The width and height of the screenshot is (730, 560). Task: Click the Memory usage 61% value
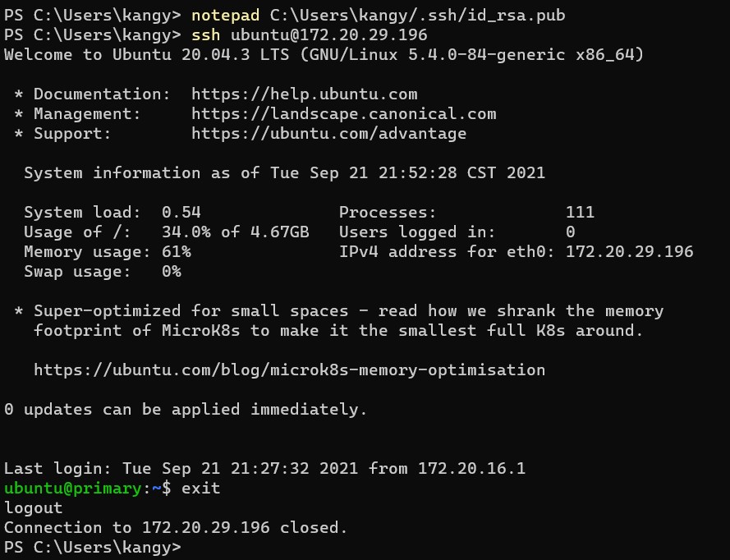tap(177, 252)
